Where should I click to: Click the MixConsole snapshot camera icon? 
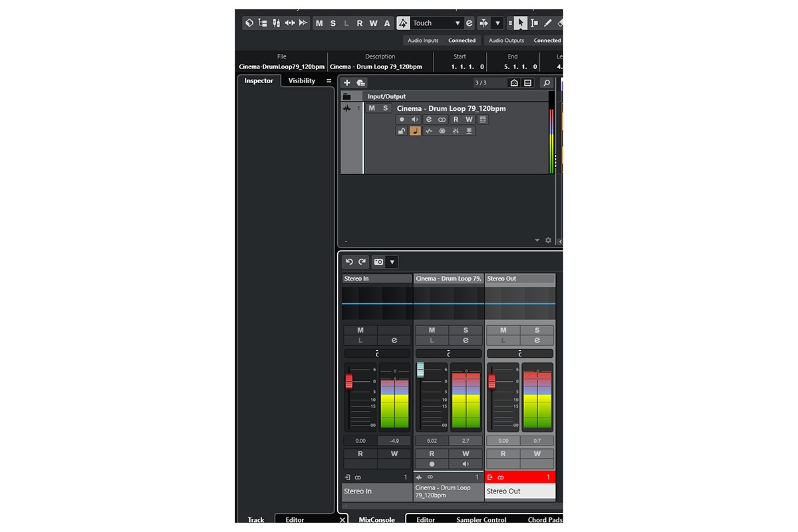point(378,262)
